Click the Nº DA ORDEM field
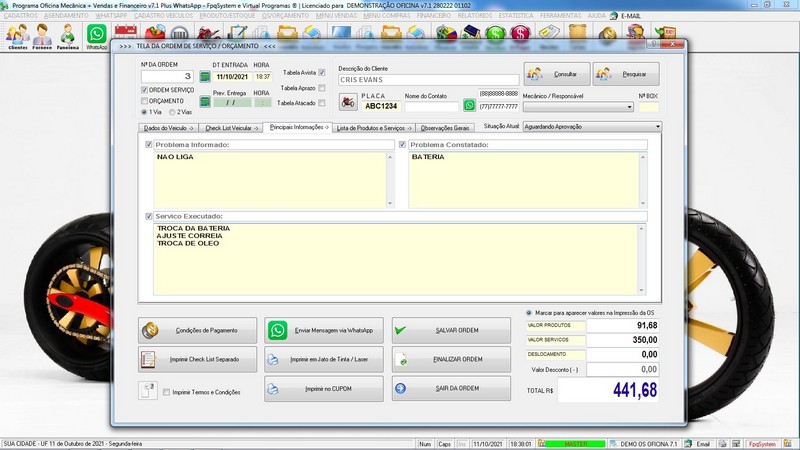The image size is (800, 450). coord(167,76)
